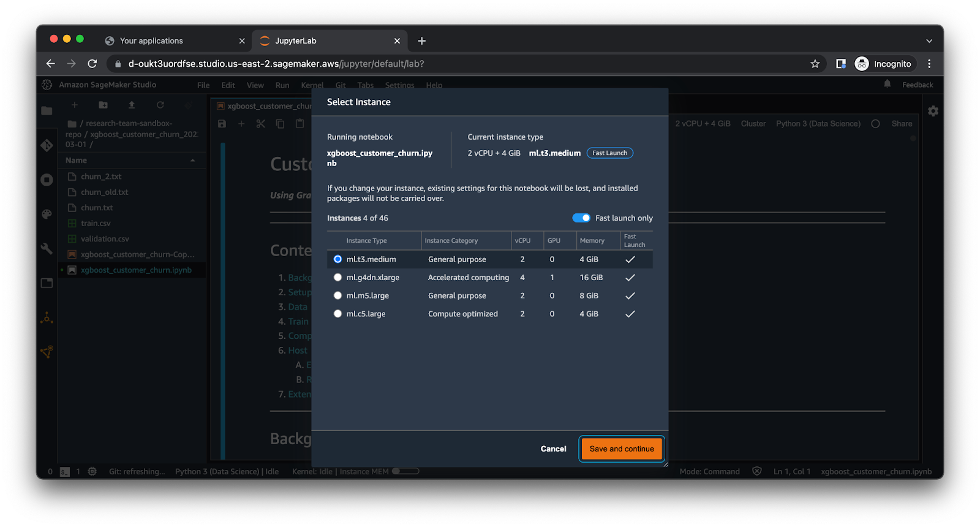Cancel the Select Instance dialog
The image size is (980, 527).
coord(553,449)
